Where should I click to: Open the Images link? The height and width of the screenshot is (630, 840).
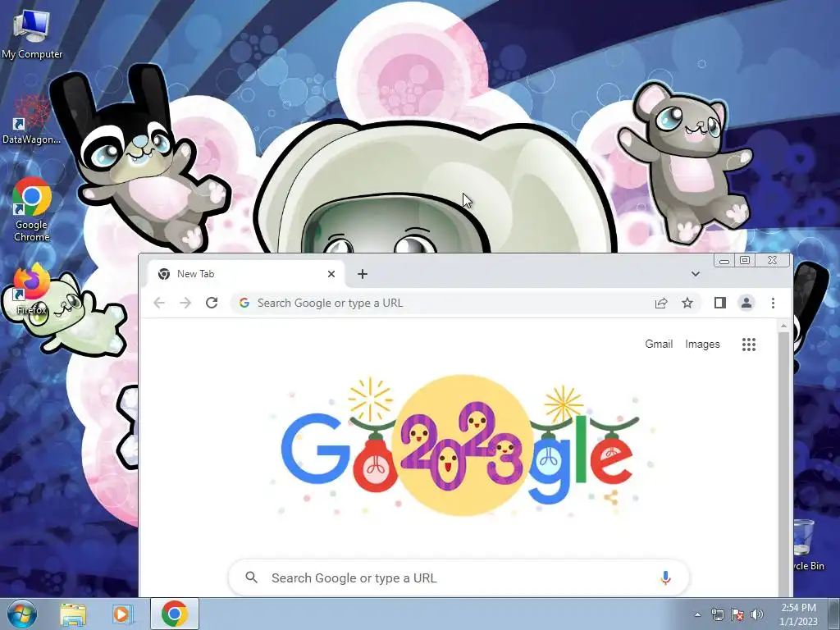(702, 345)
